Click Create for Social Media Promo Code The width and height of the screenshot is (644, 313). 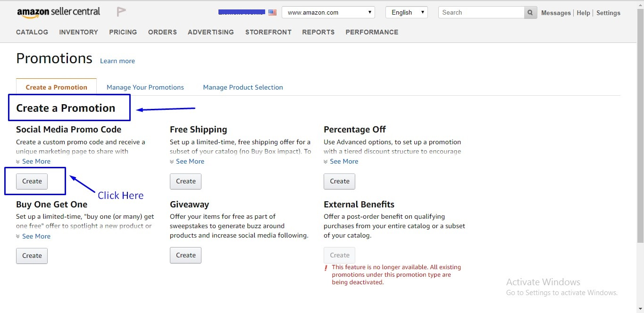tap(32, 181)
